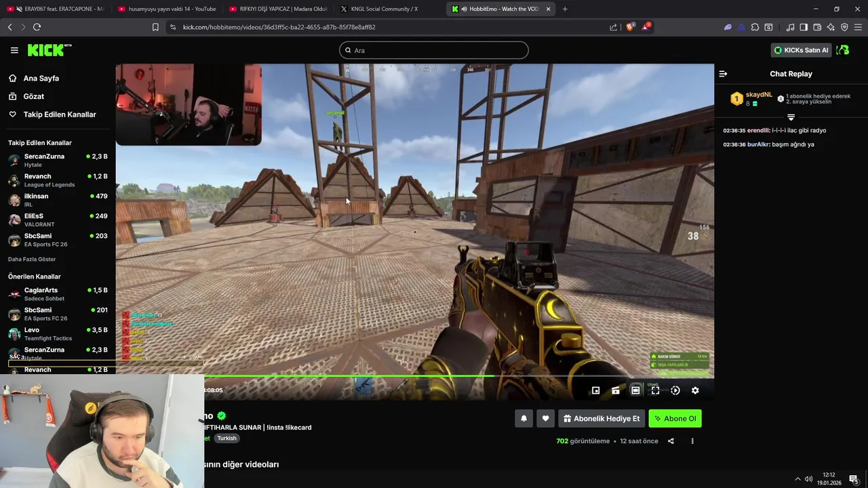868x488 pixels.
Task: Click the Turkish language tag
Action: tap(226, 439)
